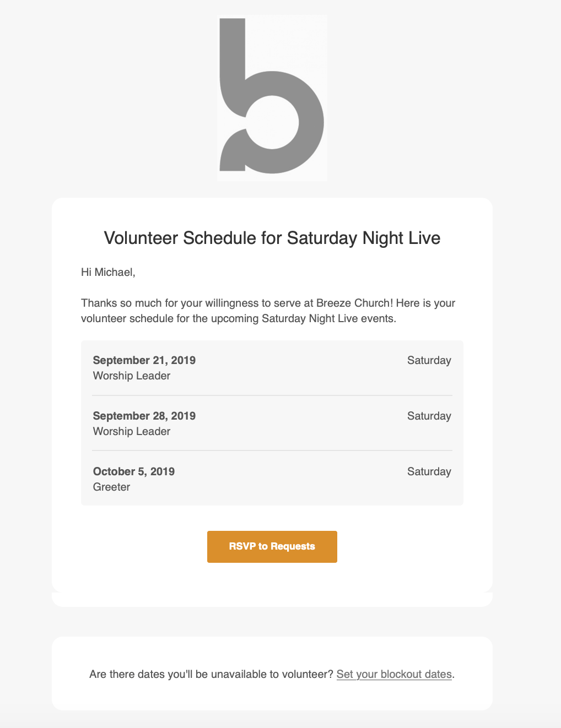Select the September 28, 2019 date

(x=144, y=416)
